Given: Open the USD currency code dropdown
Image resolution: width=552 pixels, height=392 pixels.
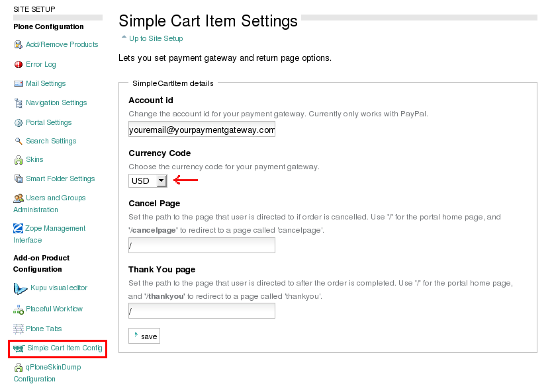Looking at the screenshot, I should 148,180.
